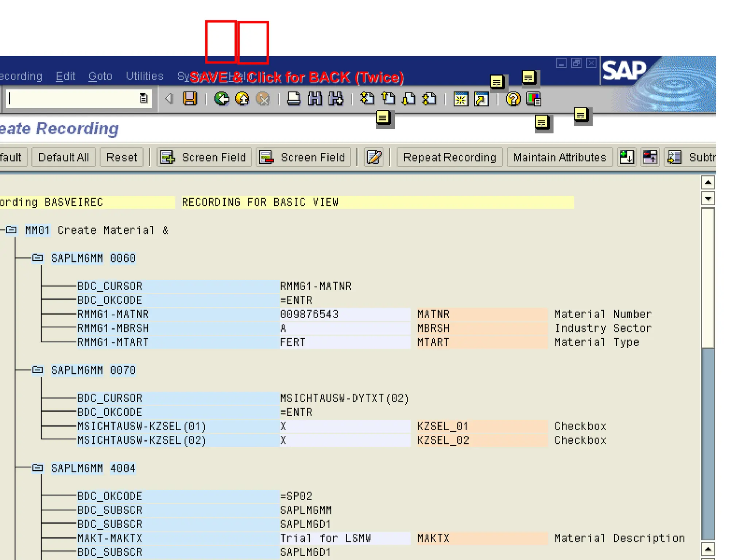The image size is (747, 560).
Task: Collapse the MM01 Create Material node
Action: tap(11, 230)
